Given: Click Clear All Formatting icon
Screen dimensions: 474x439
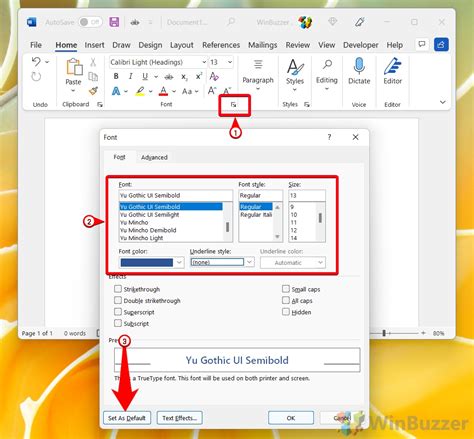Looking at the screenshot, I should pyautogui.click(x=214, y=76).
